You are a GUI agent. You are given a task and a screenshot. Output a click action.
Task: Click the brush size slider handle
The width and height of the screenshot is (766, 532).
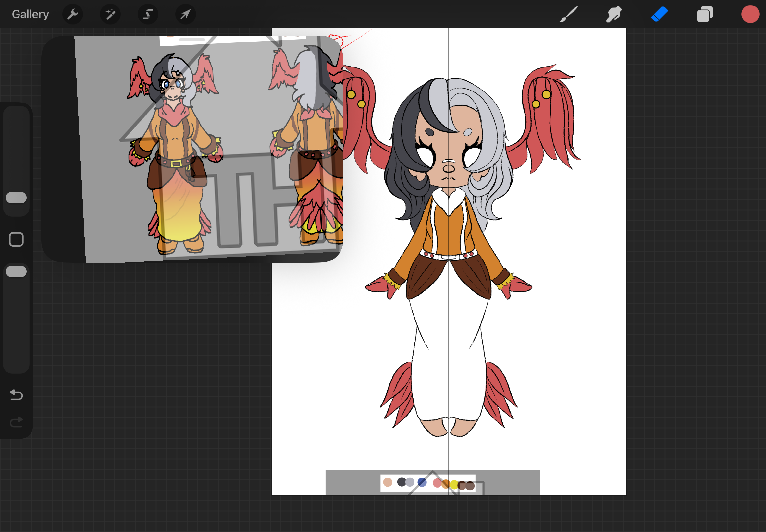pos(16,198)
